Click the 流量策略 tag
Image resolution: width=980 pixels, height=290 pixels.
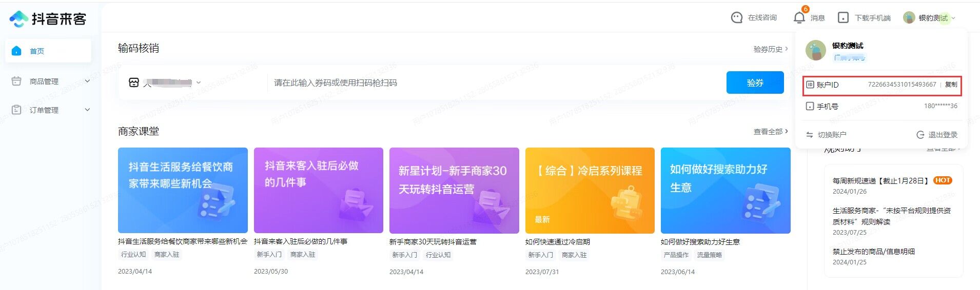pyautogui.click(x=709, y=255)
